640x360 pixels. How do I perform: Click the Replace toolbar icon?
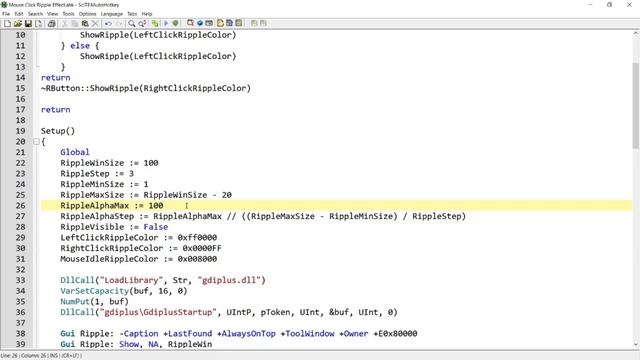(x=142, y=24)
